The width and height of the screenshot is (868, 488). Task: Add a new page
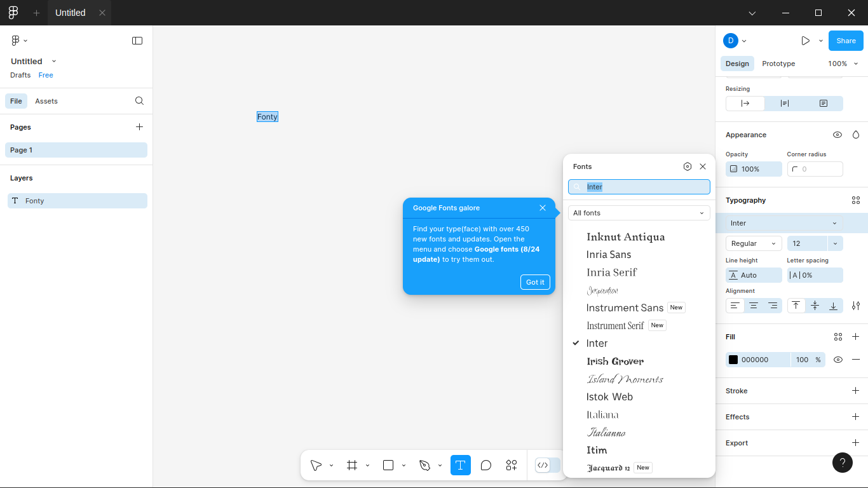pos(140,127)
